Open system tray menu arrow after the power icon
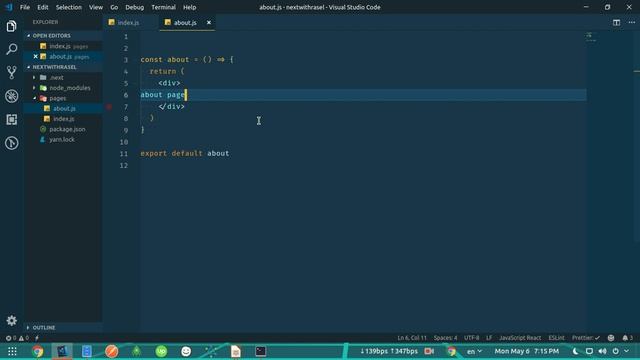Viewport: 640px width, 360px height. click(x=627, y=351)
